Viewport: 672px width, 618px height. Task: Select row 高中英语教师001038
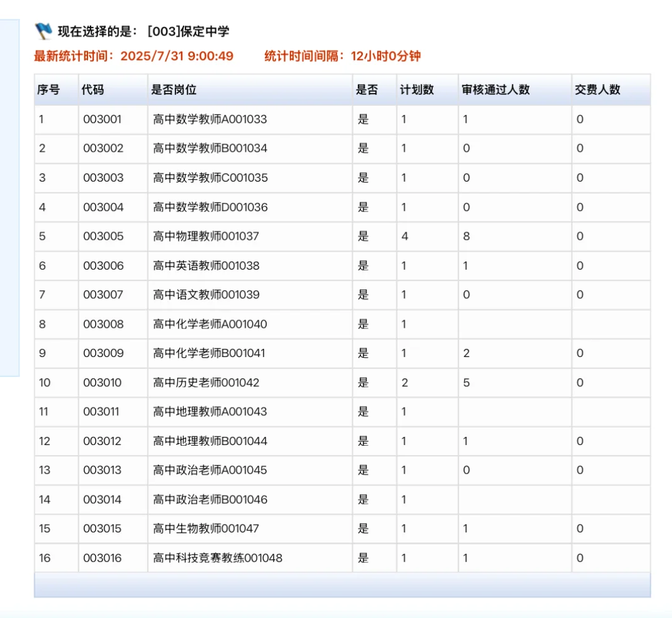coord(342,265)
